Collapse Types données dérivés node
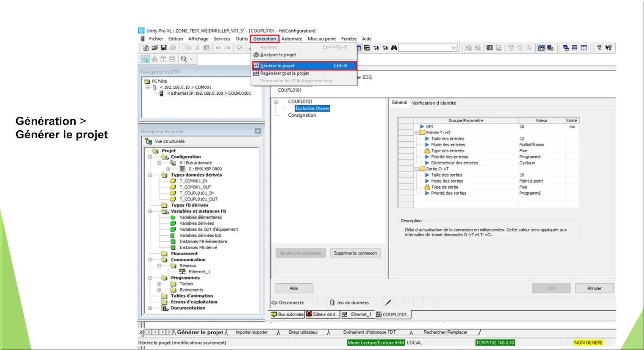This screenshot has height=350, width=644. (150, 175)
